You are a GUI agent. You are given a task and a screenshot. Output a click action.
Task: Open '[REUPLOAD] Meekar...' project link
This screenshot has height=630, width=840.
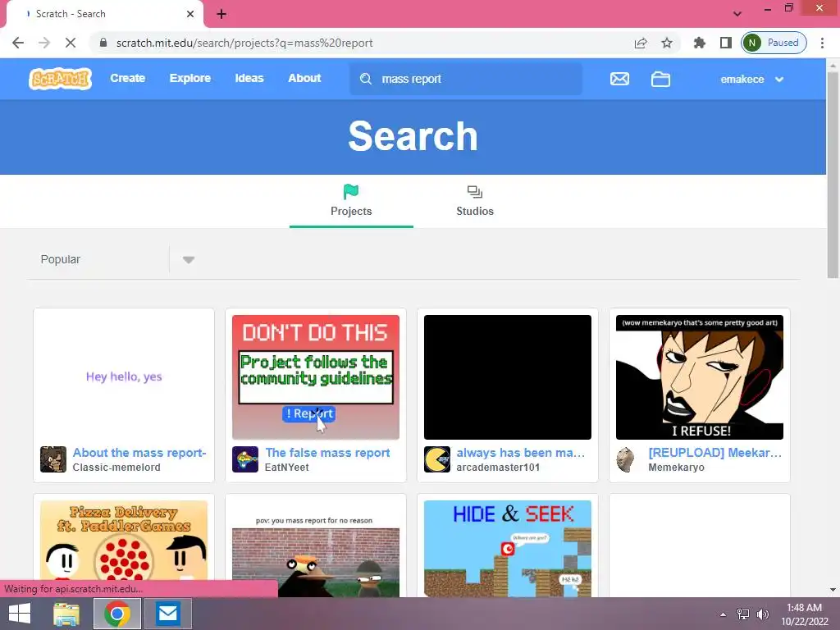(x=715, y=453)
